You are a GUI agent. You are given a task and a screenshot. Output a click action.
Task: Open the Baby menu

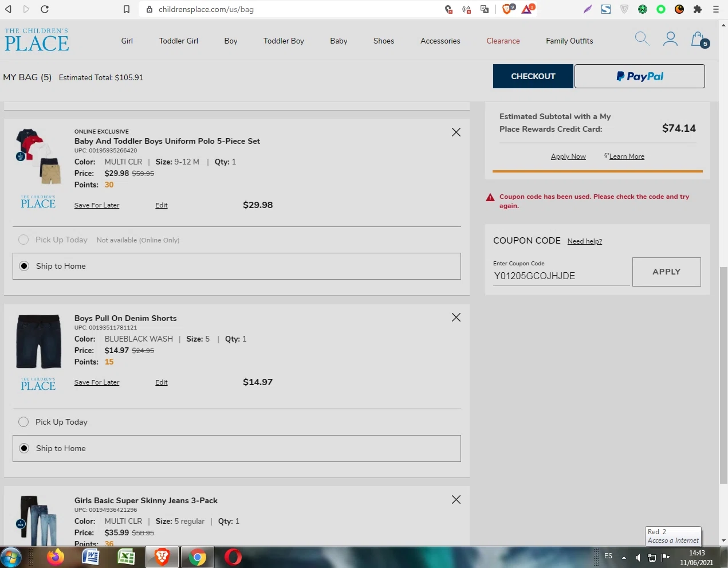coord(339,41)
